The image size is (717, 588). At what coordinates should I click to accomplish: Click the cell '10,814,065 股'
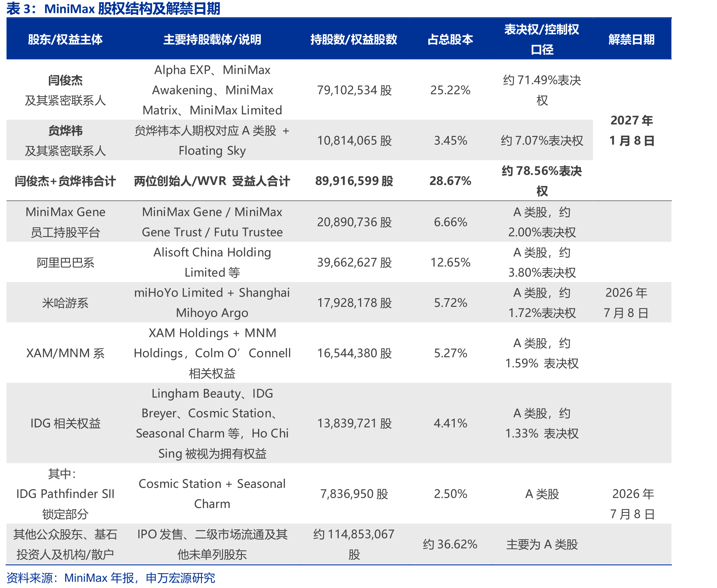[354, 140]
